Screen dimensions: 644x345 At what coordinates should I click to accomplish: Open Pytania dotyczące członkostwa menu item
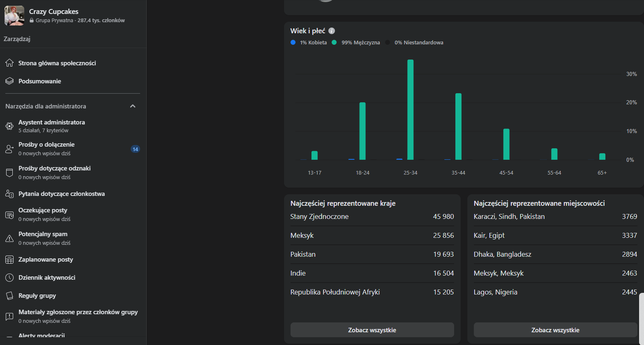pos(62,194)
